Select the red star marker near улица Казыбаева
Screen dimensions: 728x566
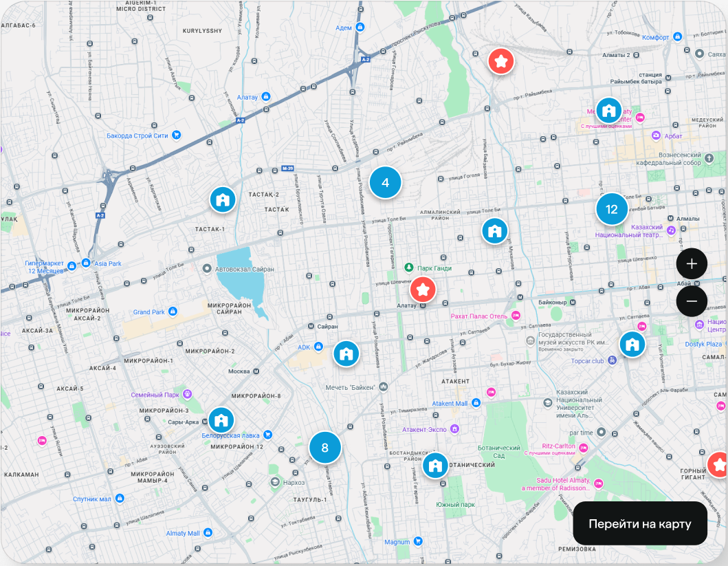click(x=502, y=62)
